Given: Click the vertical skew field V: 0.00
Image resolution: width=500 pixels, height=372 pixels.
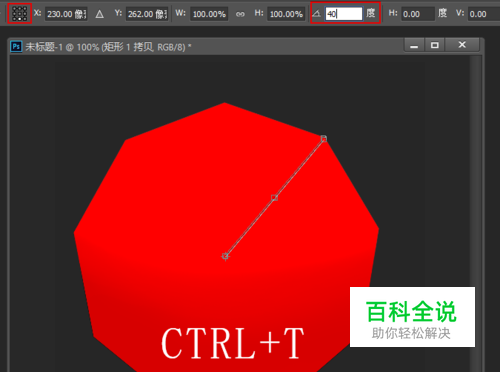Looking at the screenshot, I should 484,14.
